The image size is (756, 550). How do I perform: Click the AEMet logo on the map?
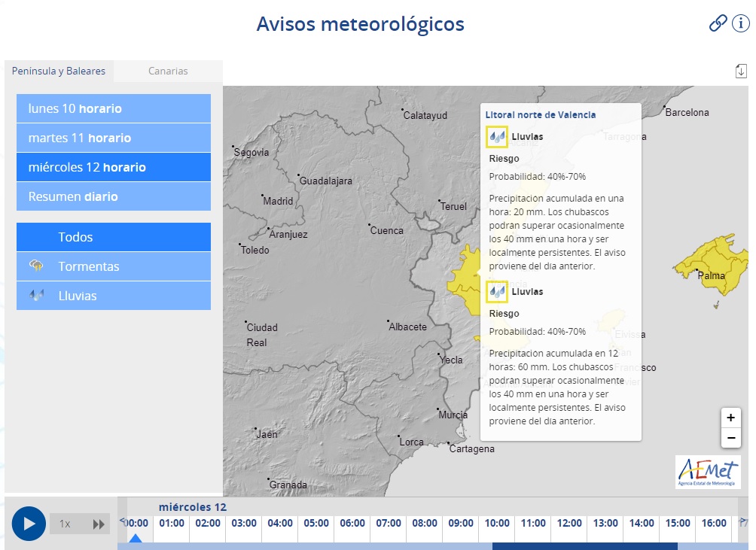click(x=707, y=473)
